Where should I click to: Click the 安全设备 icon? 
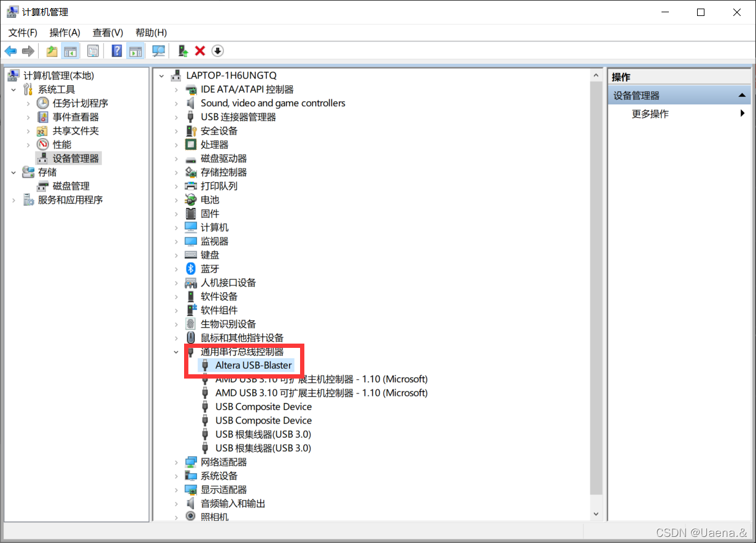point(191,131)
